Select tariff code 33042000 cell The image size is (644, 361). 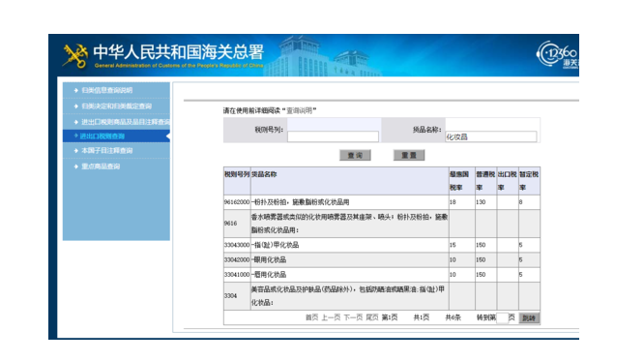(237, 259)
